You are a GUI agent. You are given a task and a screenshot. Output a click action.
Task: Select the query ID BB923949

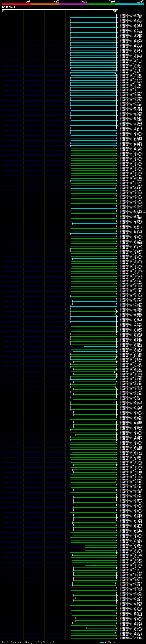point(8,8)
